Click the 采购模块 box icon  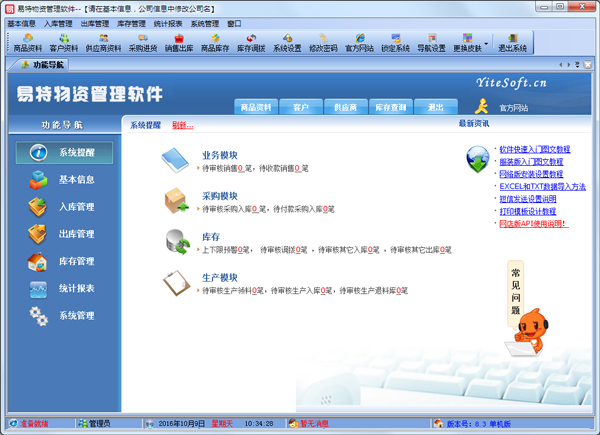(176, 200)
